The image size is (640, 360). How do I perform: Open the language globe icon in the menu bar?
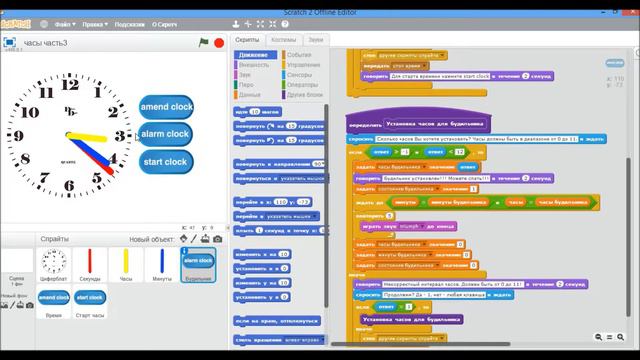44,24
